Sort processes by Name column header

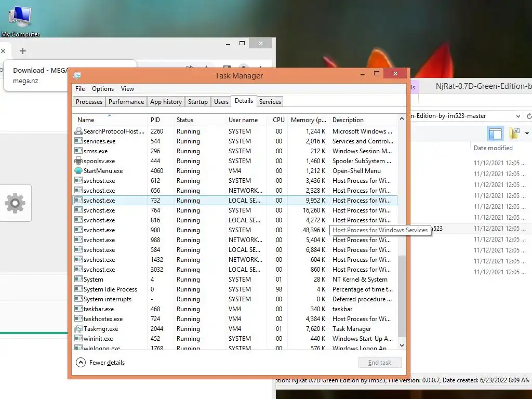(x=110, y=120)
